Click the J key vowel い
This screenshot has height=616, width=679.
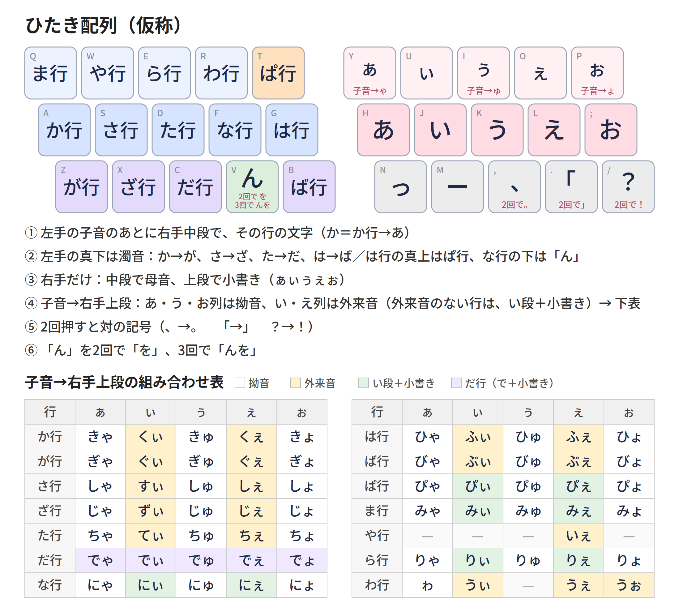pyautogui.click(x=441, y=130)
